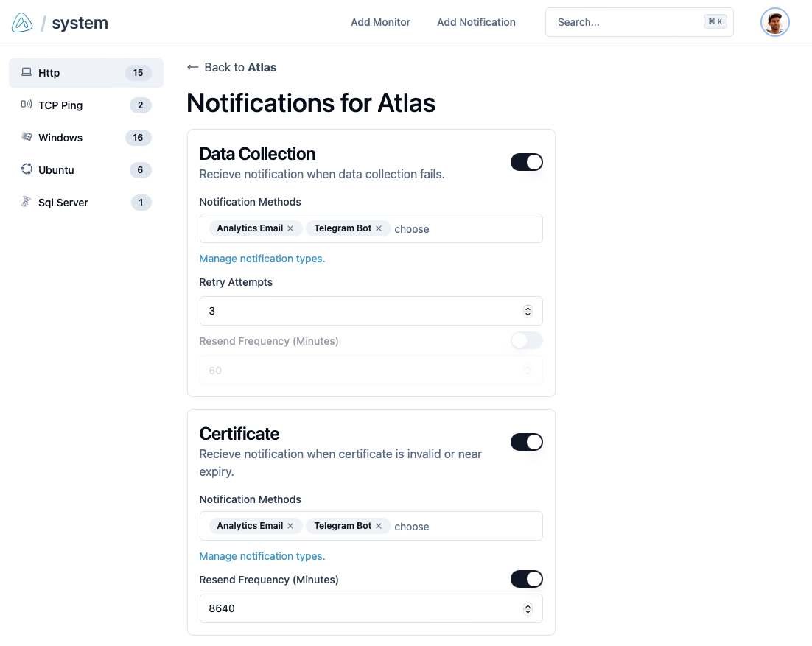Image resolution: width=812 pixels, height=646 pixels.
Task: Click the system breadcrumb label
Action: click(80, 22)
